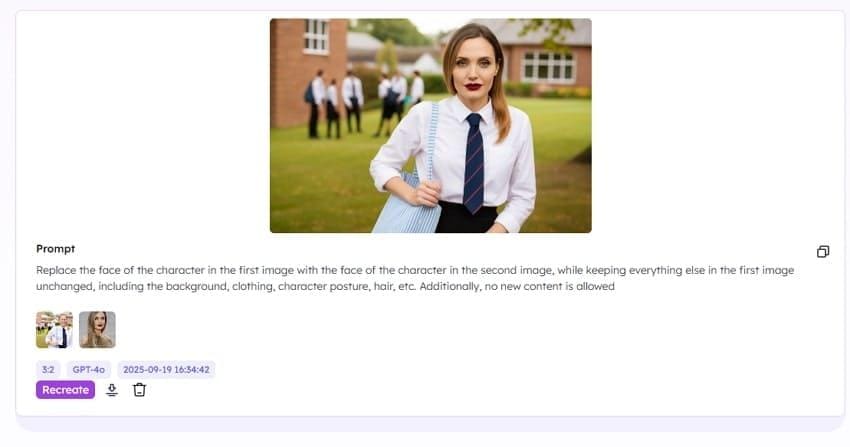Click the prompt line starting "unchanged, including"
850x447 pixels.
pos(325,286)
